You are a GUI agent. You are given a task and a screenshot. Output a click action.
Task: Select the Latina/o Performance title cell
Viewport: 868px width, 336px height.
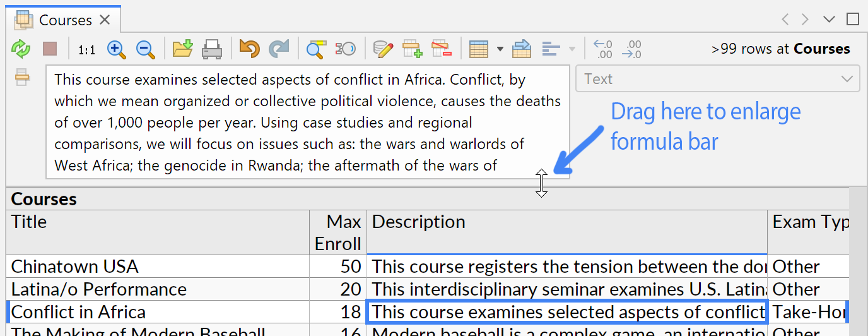click(158, 289)
